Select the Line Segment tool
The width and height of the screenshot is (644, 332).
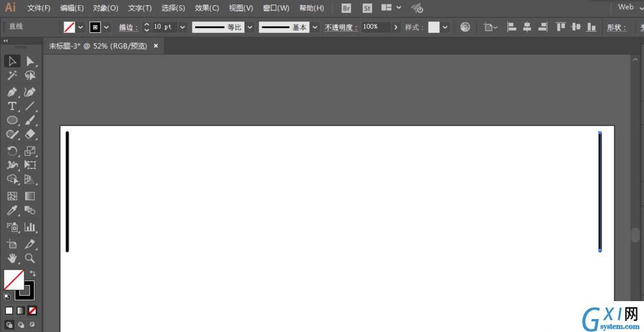[30, 106]
